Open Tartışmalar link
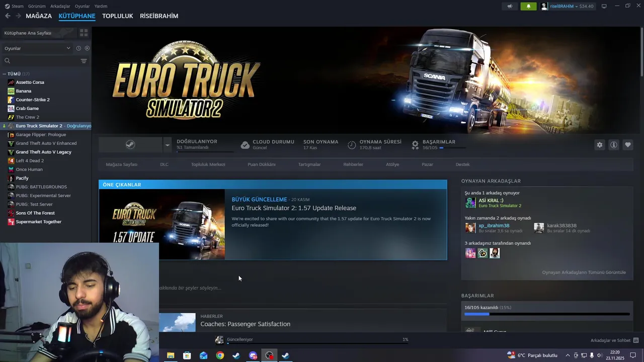644x362 pixels. (309, 164)
